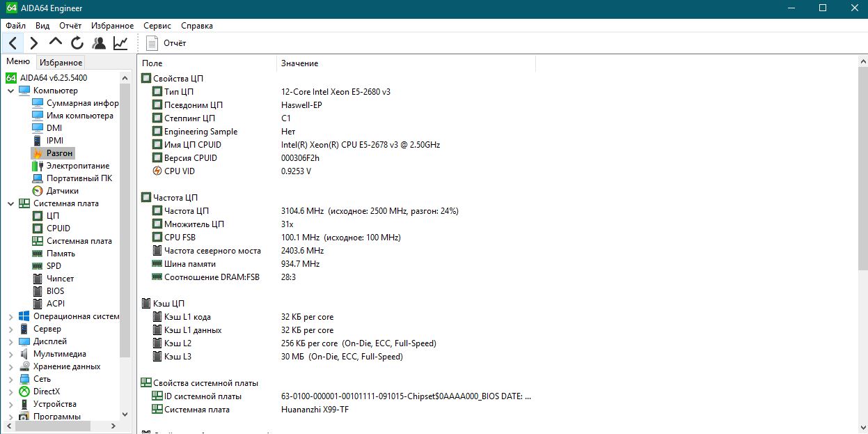Open the Справка menu
The width and height of the screenshot is (868, 434).
[x=197, y=26]
